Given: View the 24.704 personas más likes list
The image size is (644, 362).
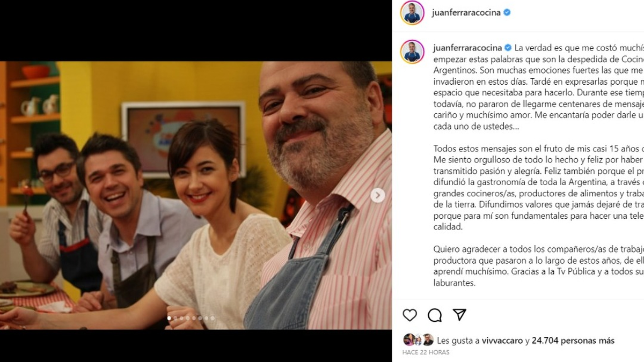Looking at the screenshot, I should pos(574,341).
